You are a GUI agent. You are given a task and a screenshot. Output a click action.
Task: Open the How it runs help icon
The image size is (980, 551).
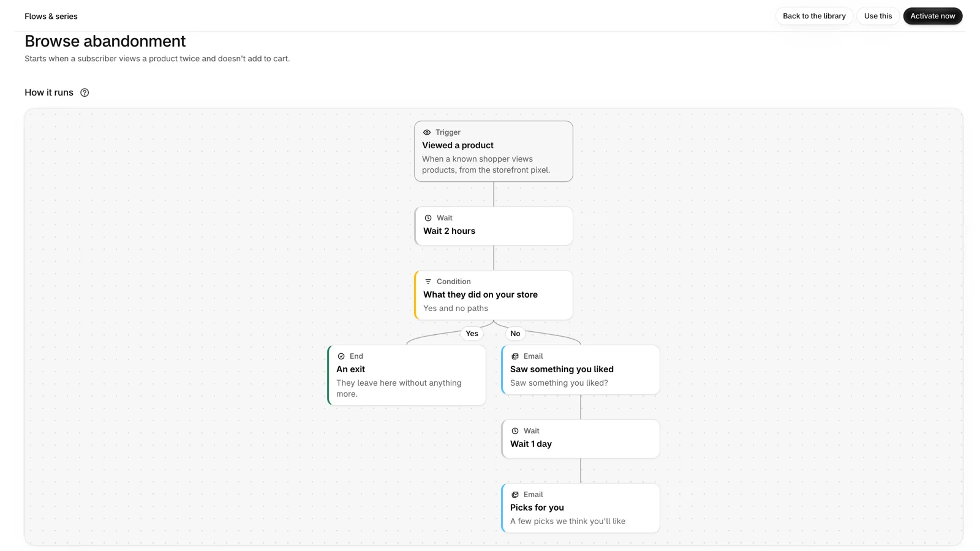tap(85, 92)
